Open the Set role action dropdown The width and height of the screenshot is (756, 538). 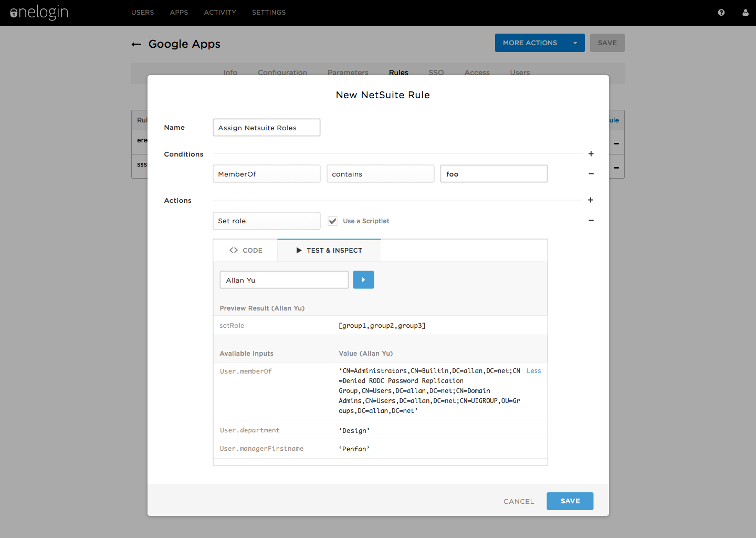pos(267,221)
